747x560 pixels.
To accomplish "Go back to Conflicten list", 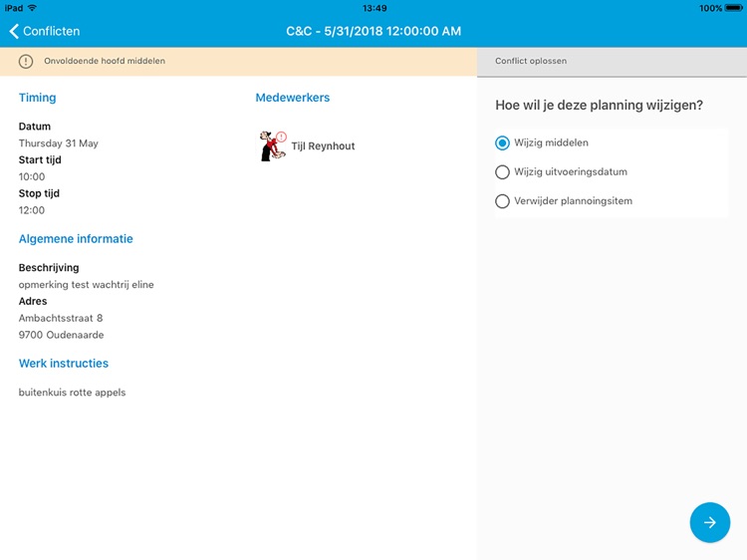I will [44, 32].
